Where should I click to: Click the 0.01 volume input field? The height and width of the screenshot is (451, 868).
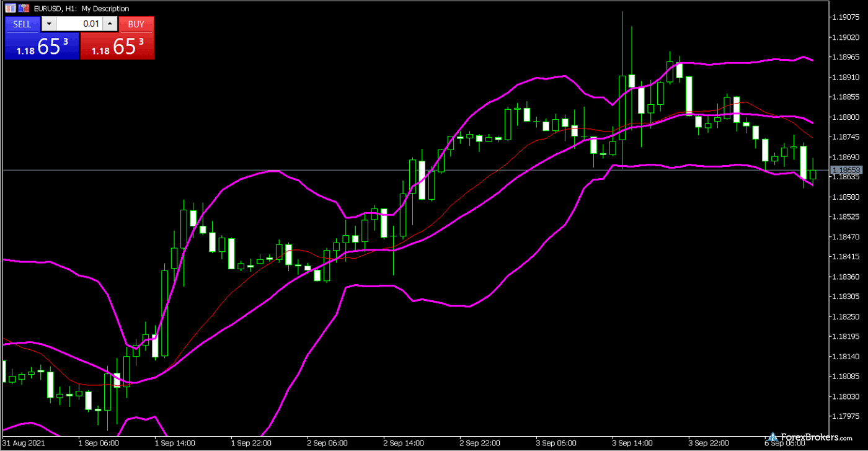[79, 24]
